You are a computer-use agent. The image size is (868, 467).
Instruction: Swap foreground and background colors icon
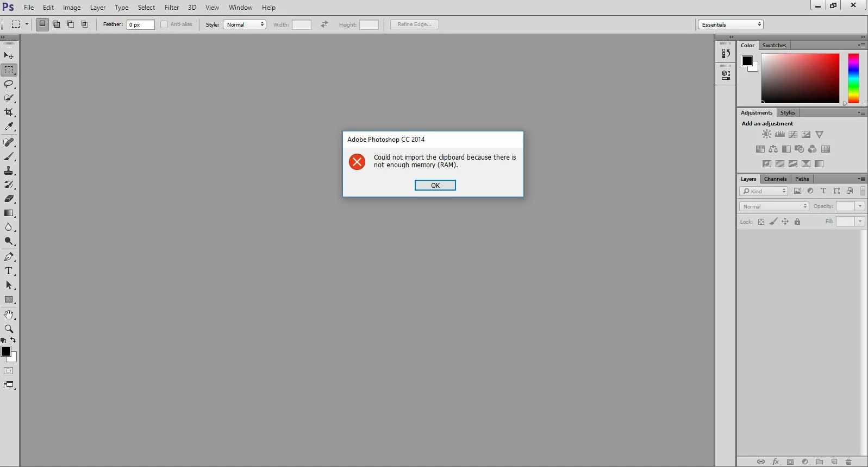click(x=13, y=340)
